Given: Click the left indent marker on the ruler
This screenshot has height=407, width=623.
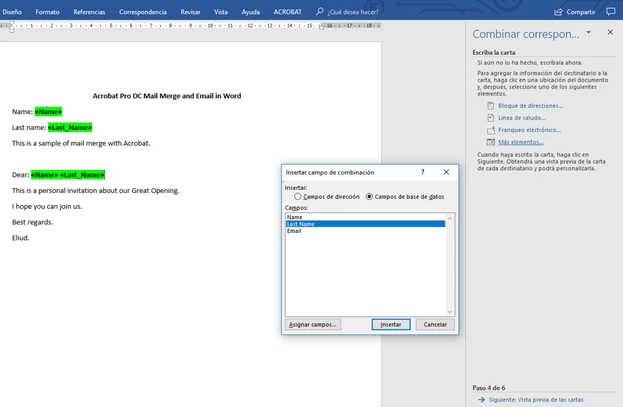Looking at the screenshot, I should (12, 27).
